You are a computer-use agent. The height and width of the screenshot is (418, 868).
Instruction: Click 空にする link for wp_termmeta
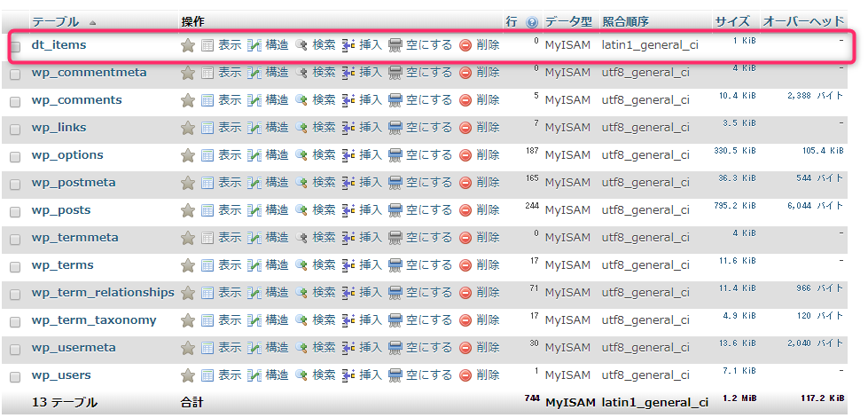click(x=429, y=238)
